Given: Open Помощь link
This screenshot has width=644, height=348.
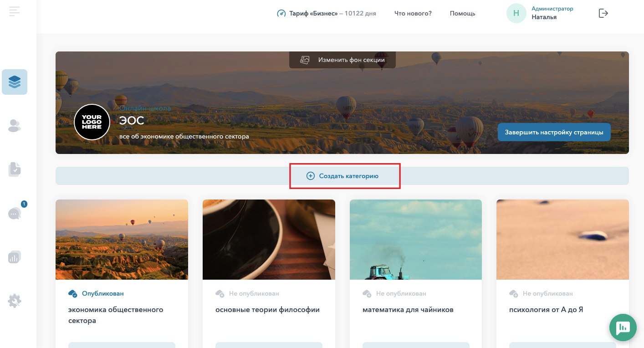Looking at the screenshot, I should point(463,13).
